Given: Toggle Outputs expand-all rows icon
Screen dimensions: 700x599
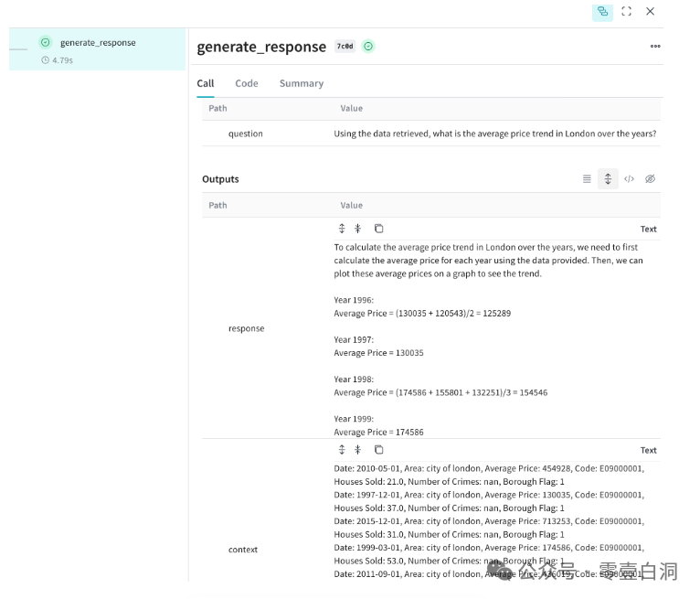Looking at the screenshot, I should 608,179.
